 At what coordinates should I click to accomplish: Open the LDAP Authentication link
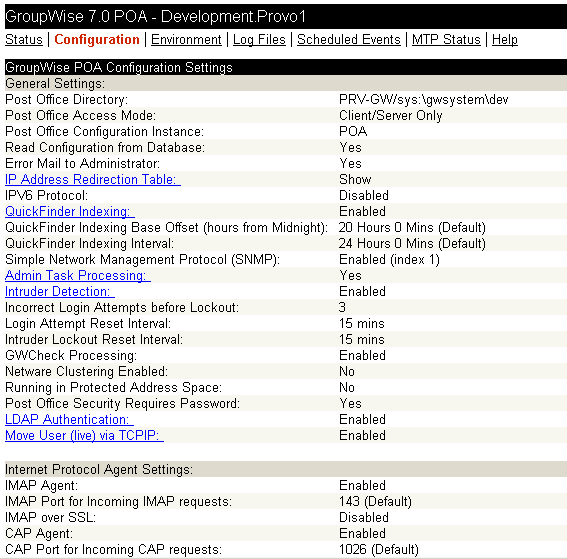pyautogui.click(x=69, y=419)
